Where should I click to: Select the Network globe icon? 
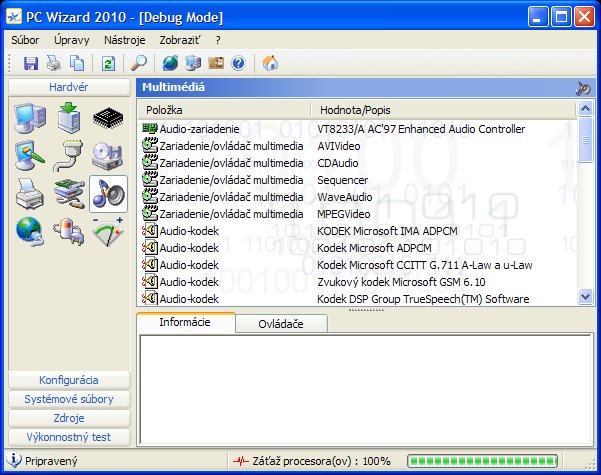tap(30, 232)
